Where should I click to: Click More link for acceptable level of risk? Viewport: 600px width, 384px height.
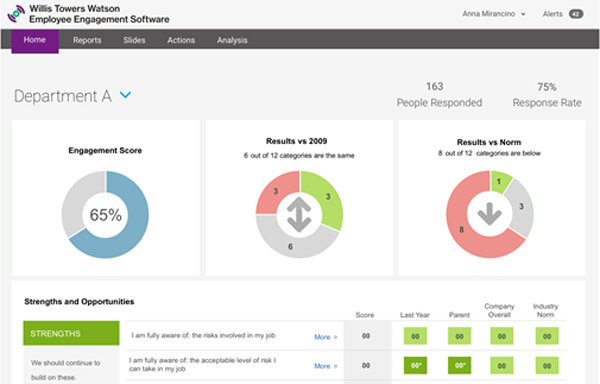click(326, 366)
